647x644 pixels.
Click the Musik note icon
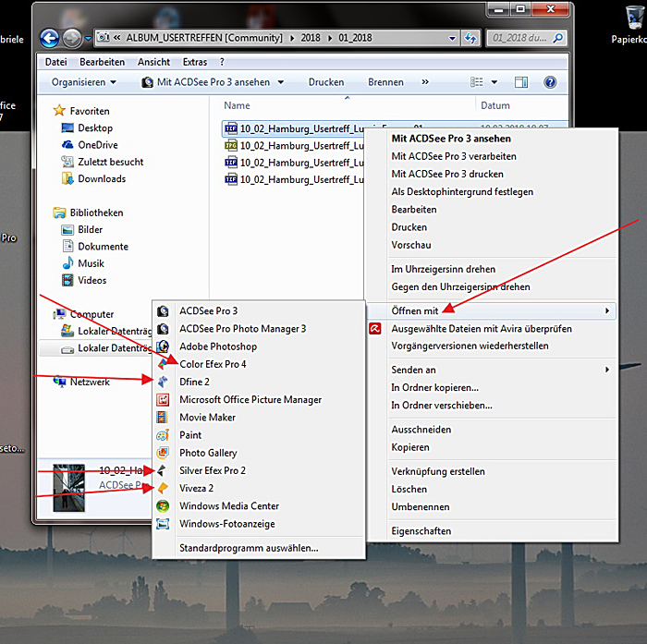click(67, 262)
